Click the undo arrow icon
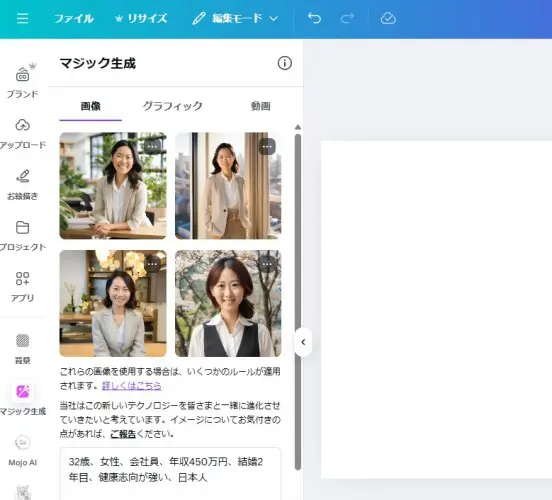The width and height of the screenshot is (552, 500). (x=314, y=18)
